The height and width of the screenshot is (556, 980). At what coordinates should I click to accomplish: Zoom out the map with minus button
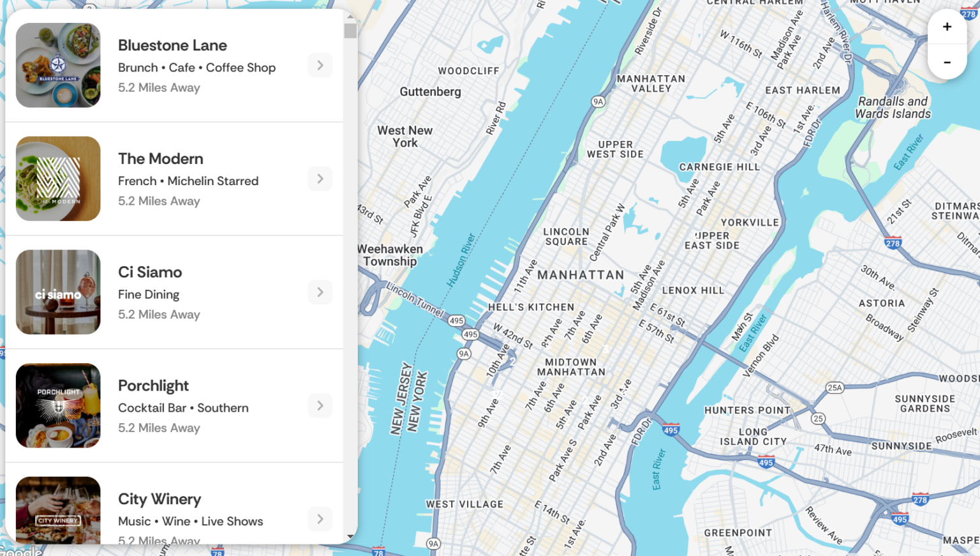(947, 63)
